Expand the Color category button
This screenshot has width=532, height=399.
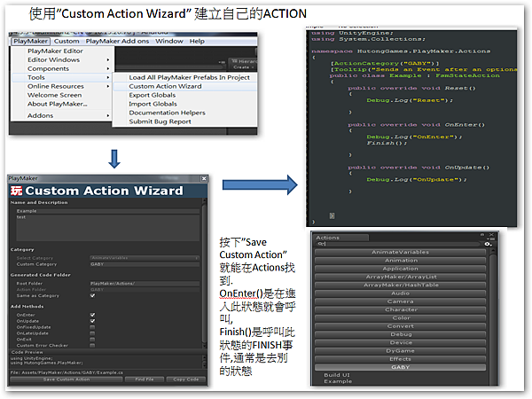tap(401, 318)
